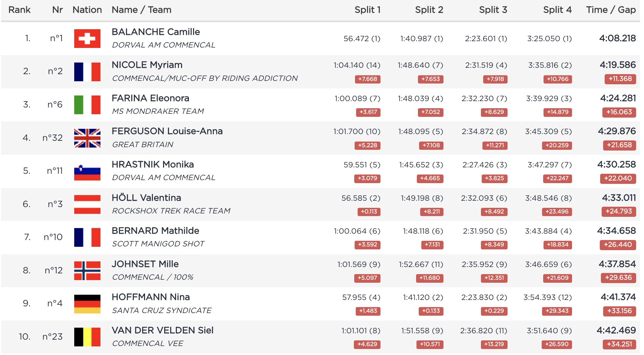Viewport: 644px width, 355px height.
Task: Click the Slovenian flag beside Hrastnik Monika
Action: 87,171
